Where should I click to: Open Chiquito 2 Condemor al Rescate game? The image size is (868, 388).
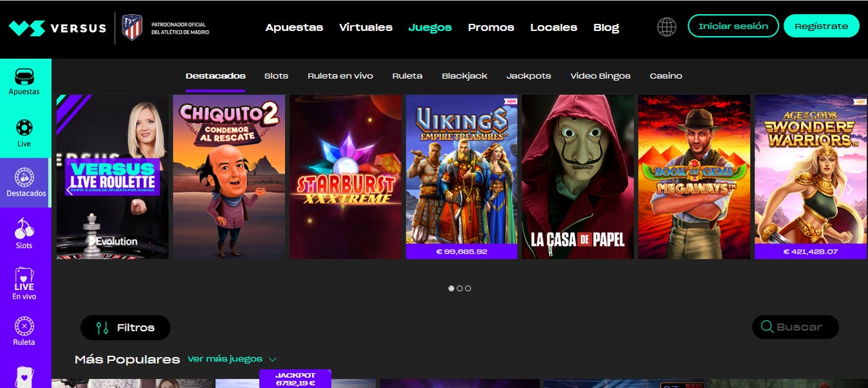229,177
